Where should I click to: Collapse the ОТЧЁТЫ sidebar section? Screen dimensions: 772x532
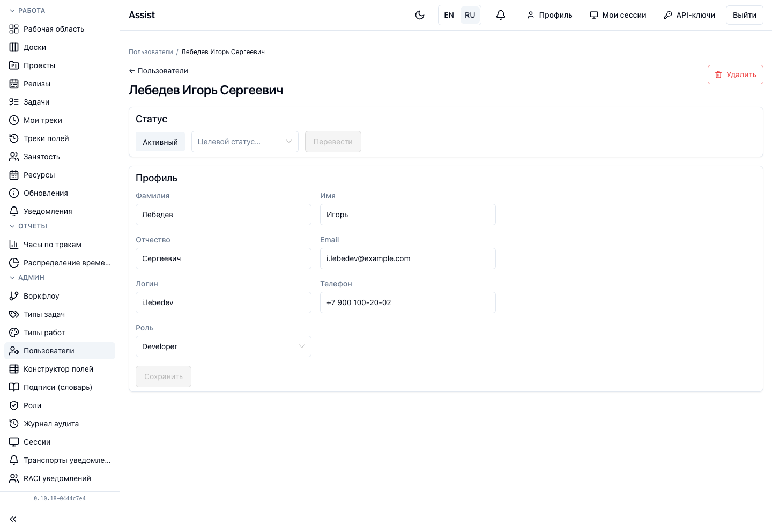click(x=28, y=226)
